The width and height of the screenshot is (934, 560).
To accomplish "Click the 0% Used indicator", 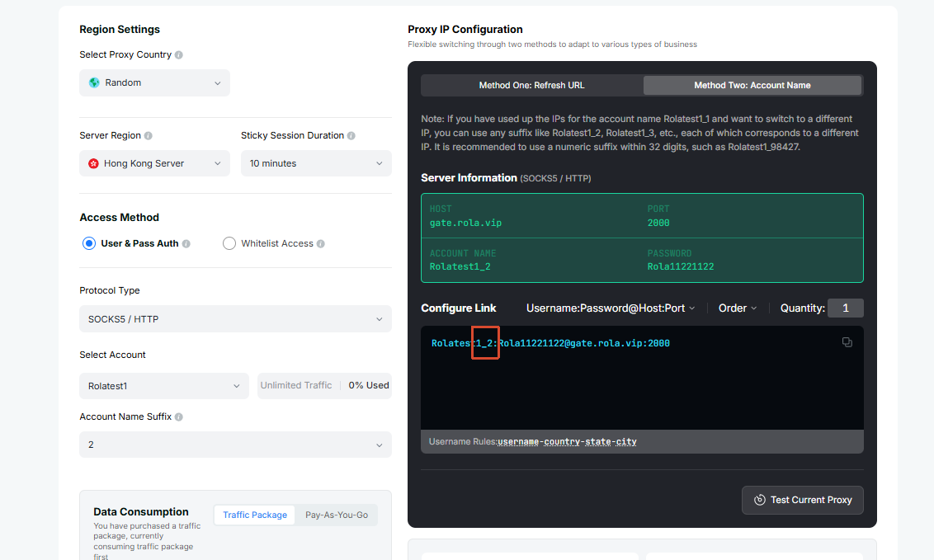I will click(x=369, y=386).
